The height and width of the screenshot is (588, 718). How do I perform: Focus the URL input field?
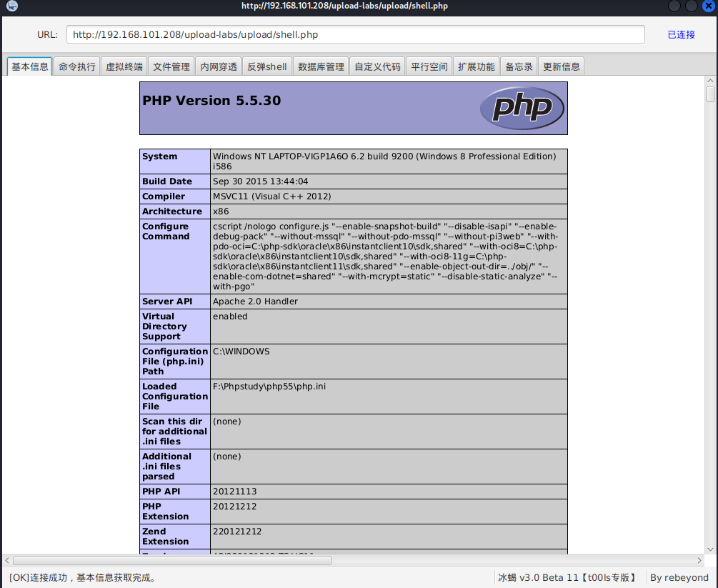(355, 35)
